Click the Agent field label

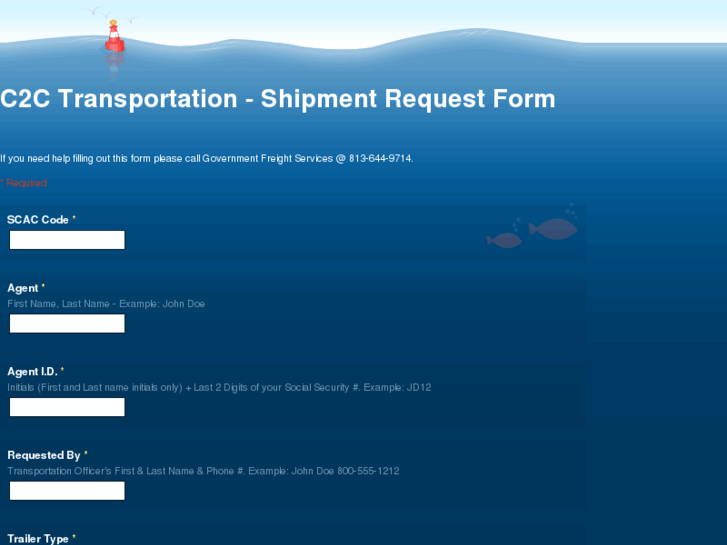coord(22,288)
